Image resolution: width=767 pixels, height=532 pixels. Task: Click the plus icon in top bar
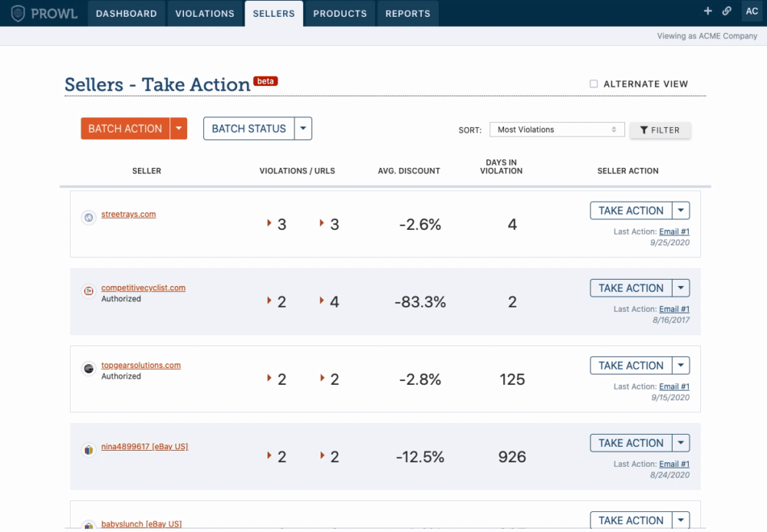tap(707, 11)
